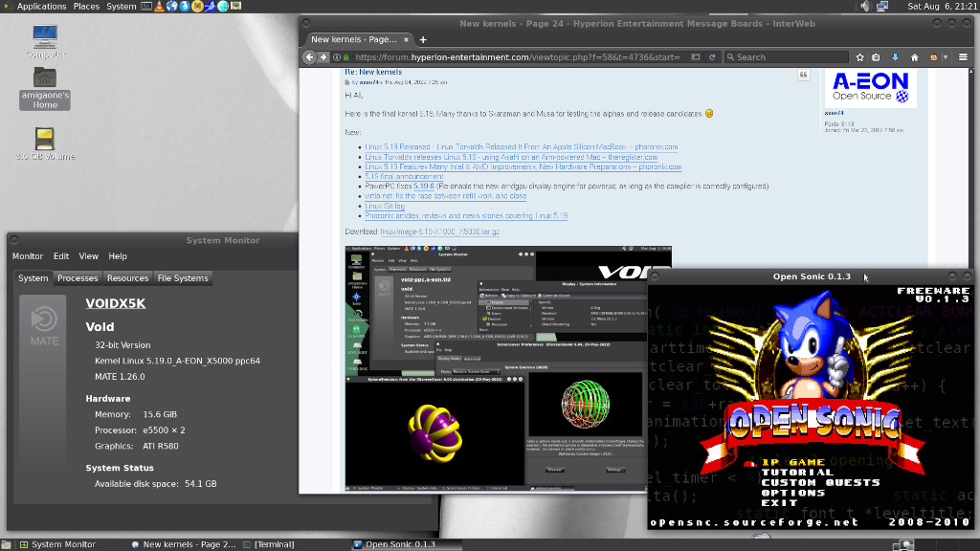
Task: Show site information icon in address bar
Action: (336, 56)
